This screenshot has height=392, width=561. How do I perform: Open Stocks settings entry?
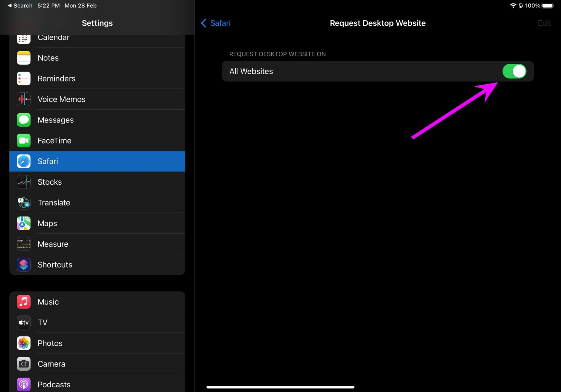tap(97, 182)
